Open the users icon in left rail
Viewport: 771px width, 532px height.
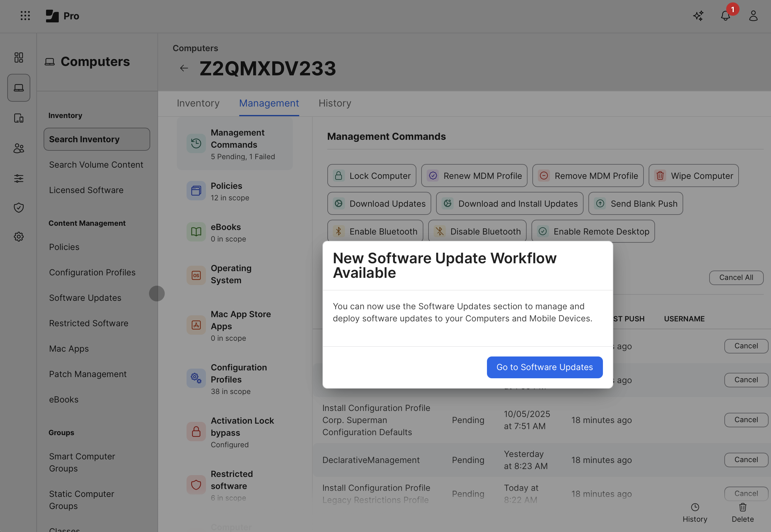[x=19, y=148]
